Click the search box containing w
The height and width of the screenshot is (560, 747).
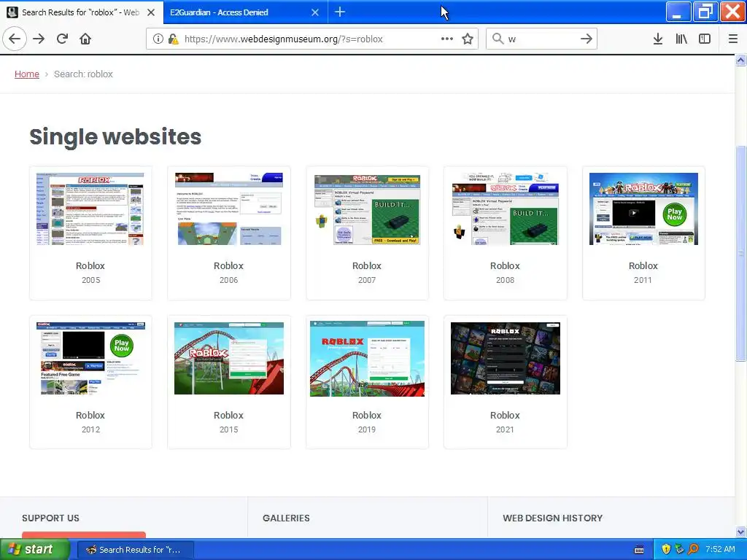coord(542,39)
